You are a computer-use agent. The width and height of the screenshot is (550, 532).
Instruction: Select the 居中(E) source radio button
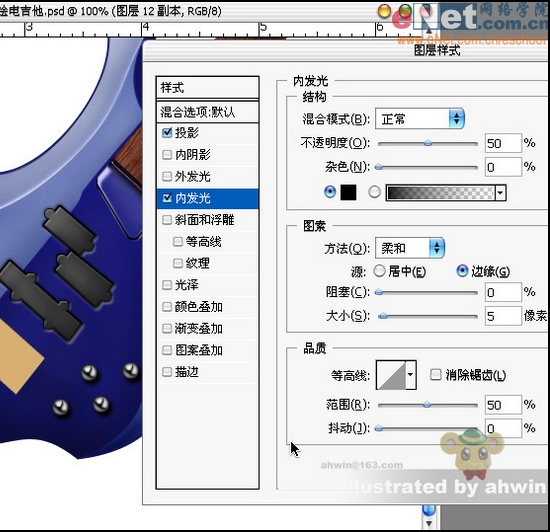[379, 271]
